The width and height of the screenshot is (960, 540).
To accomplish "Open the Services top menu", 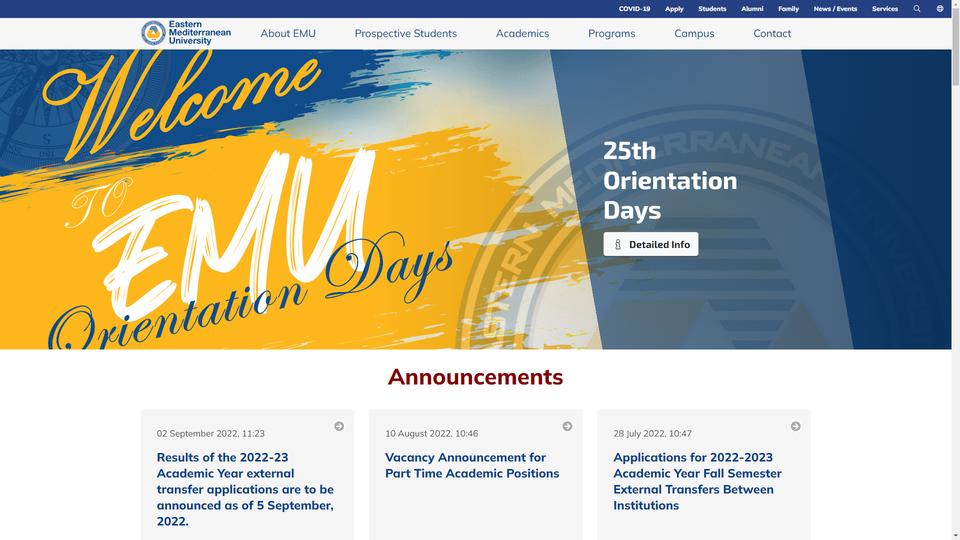I will coord(885,9).
